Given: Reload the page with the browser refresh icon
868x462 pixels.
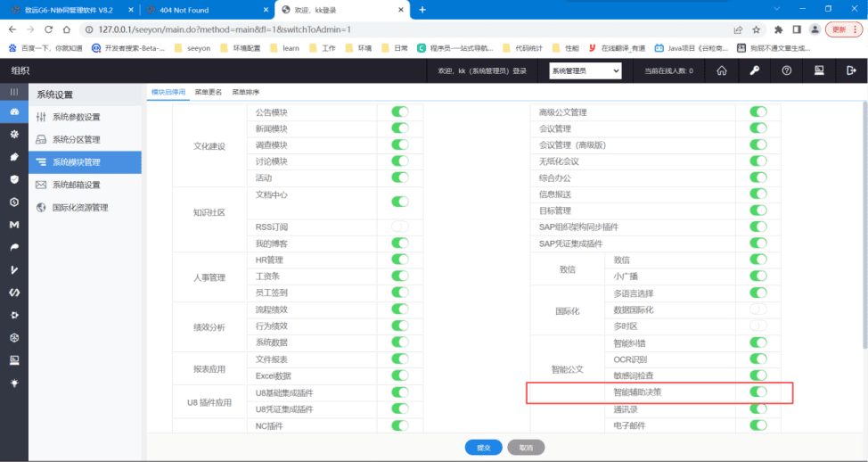Looking at the screenshot, I should [49, 29].
